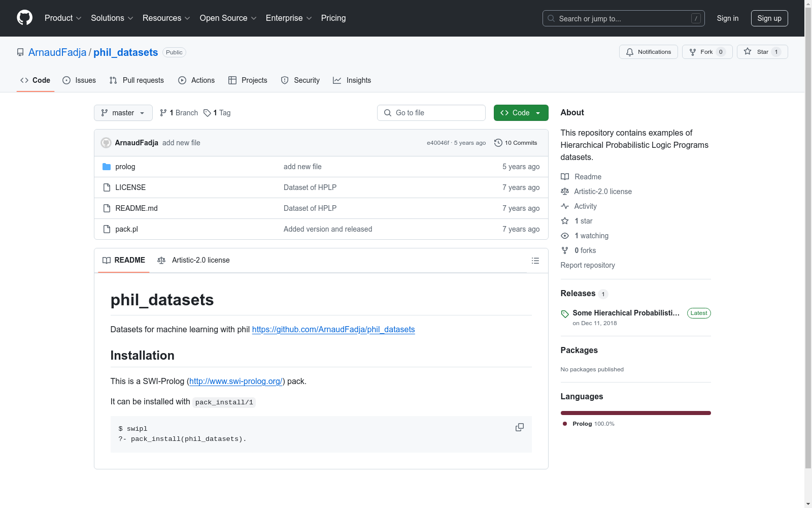Viewport: 812px width, 508px height.
Task: Open the Projects tab
Action: point(248,80)
